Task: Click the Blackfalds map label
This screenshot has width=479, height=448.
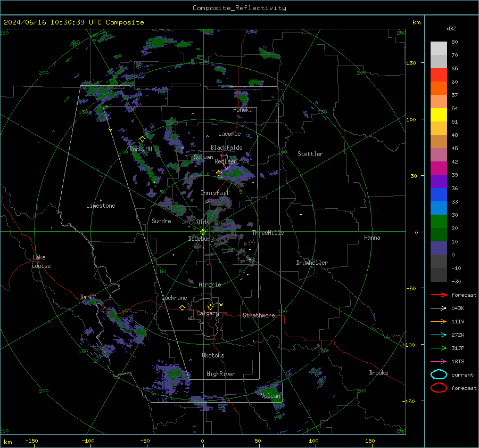Action: pos(226,148)
